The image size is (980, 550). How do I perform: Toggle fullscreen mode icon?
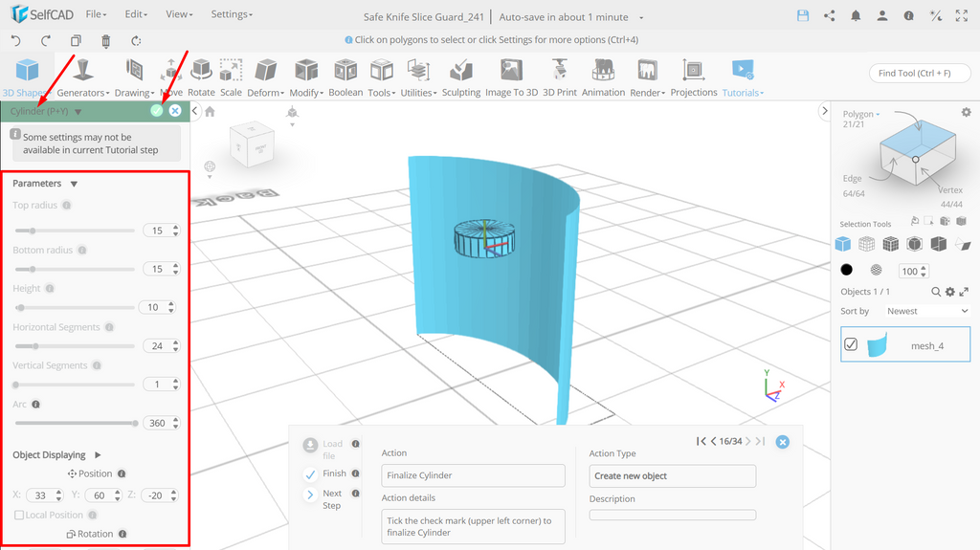961,16
